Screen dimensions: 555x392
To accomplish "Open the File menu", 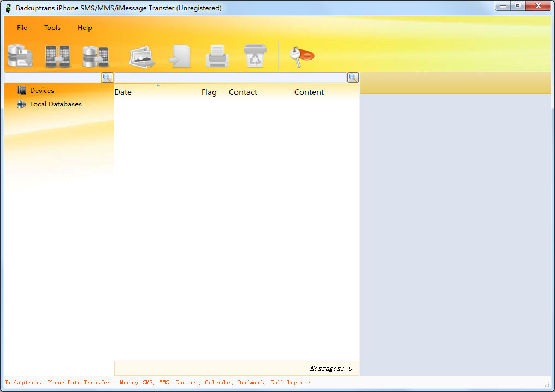I will point(22,28).
